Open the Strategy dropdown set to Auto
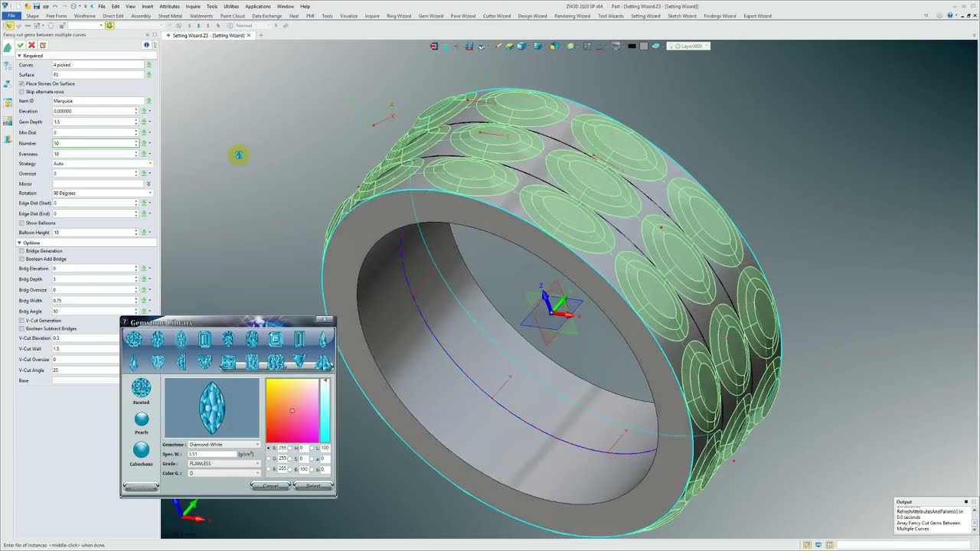This screenshot has width=980, height=551. tap(102, 164)
